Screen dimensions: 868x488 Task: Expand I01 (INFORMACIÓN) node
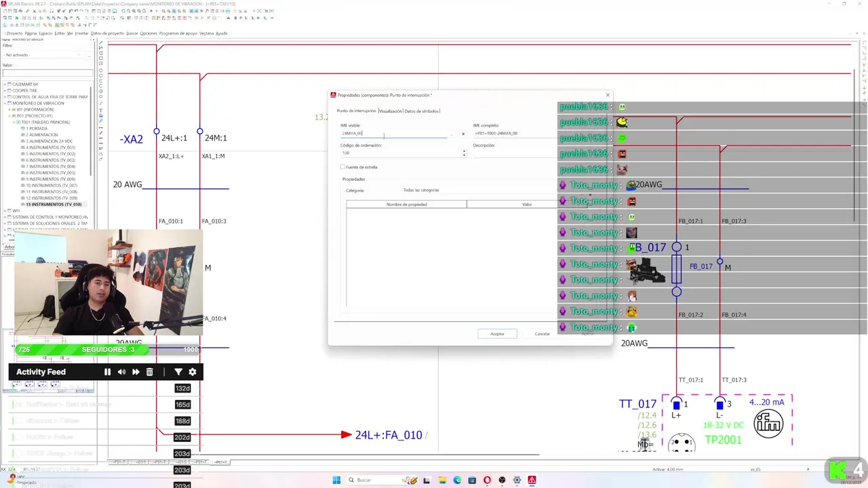tap(9, 109)
